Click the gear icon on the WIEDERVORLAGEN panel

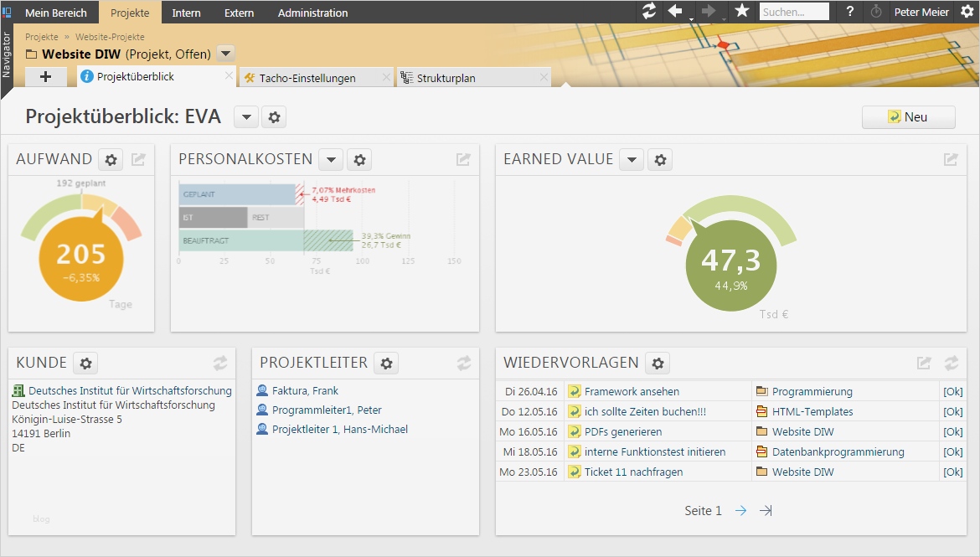[x=658, y=363]
